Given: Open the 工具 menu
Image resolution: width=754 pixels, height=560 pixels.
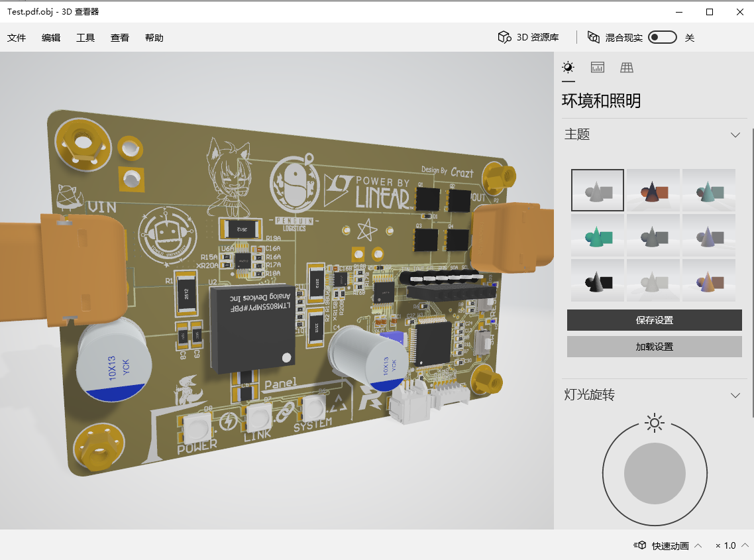Looking at the screenshot, I should (85, 38).
